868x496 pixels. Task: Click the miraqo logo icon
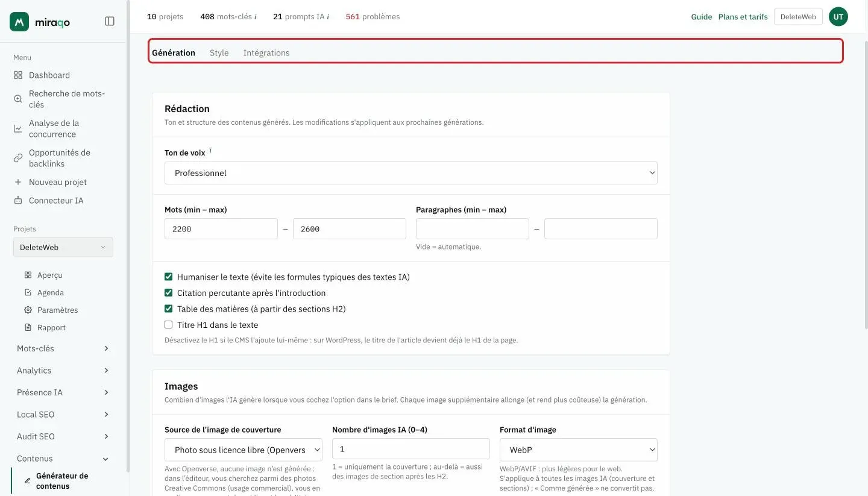19,22
